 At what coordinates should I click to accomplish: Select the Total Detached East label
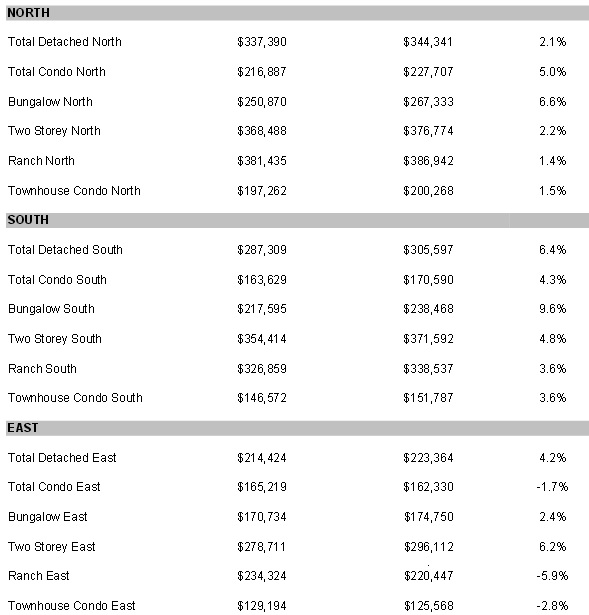pyautogui.click(x=62, y=458)
